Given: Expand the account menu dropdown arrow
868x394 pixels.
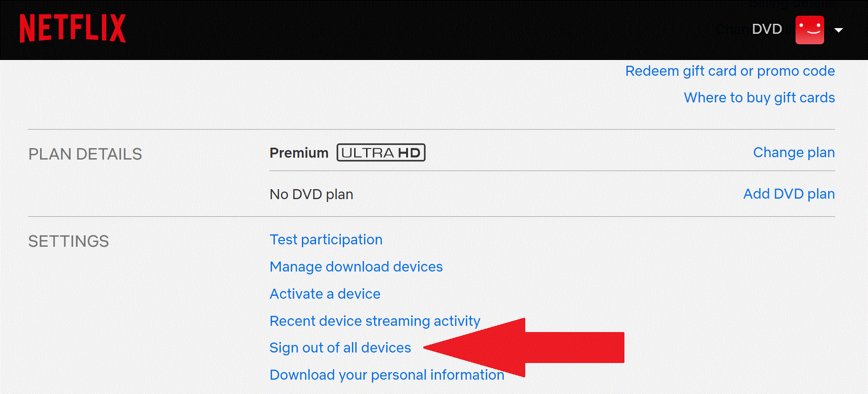Looking at the screenshot, I should click(838, 30).
